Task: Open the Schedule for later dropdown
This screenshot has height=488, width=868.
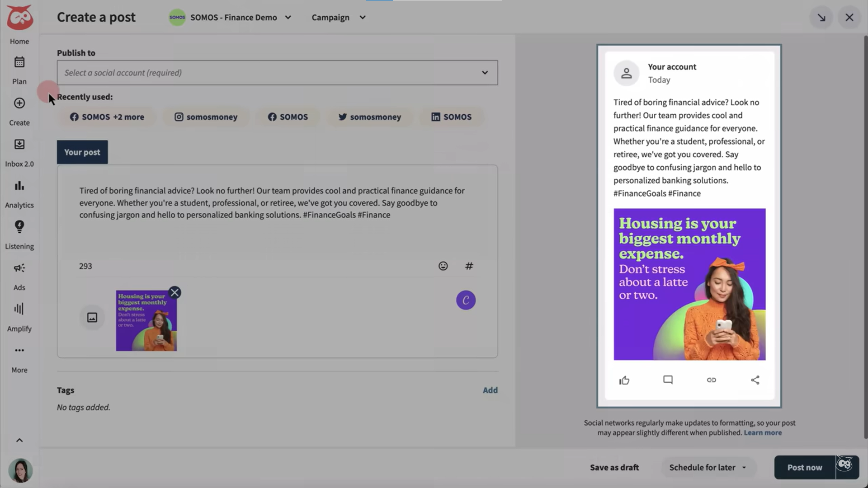Action: [708, 468]
